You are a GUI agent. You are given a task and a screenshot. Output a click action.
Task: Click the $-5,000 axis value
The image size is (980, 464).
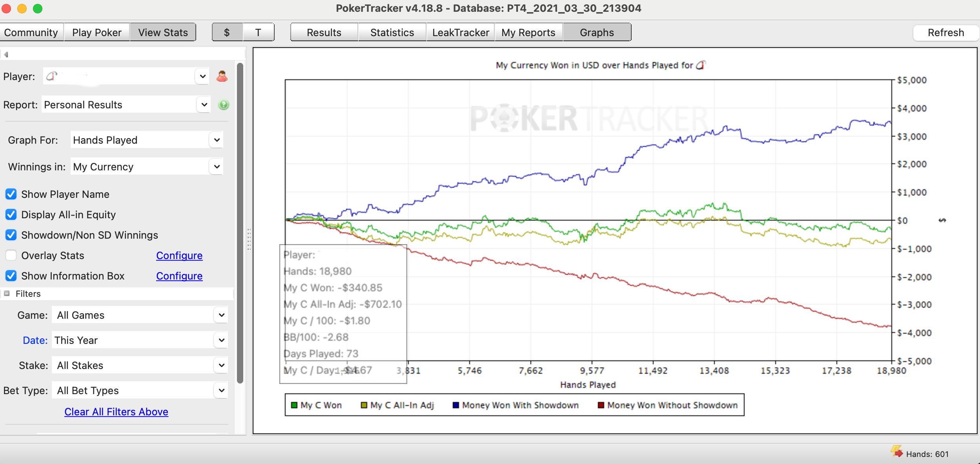[914, 361]
